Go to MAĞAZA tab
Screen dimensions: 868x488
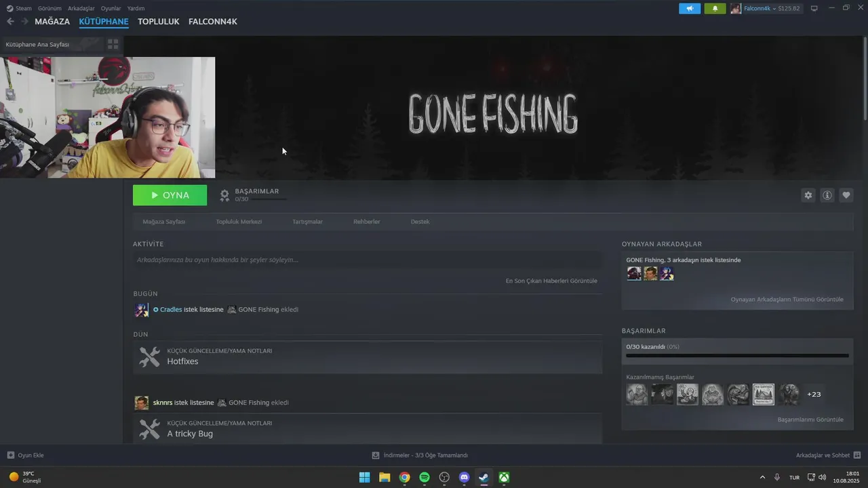[52, 22]
